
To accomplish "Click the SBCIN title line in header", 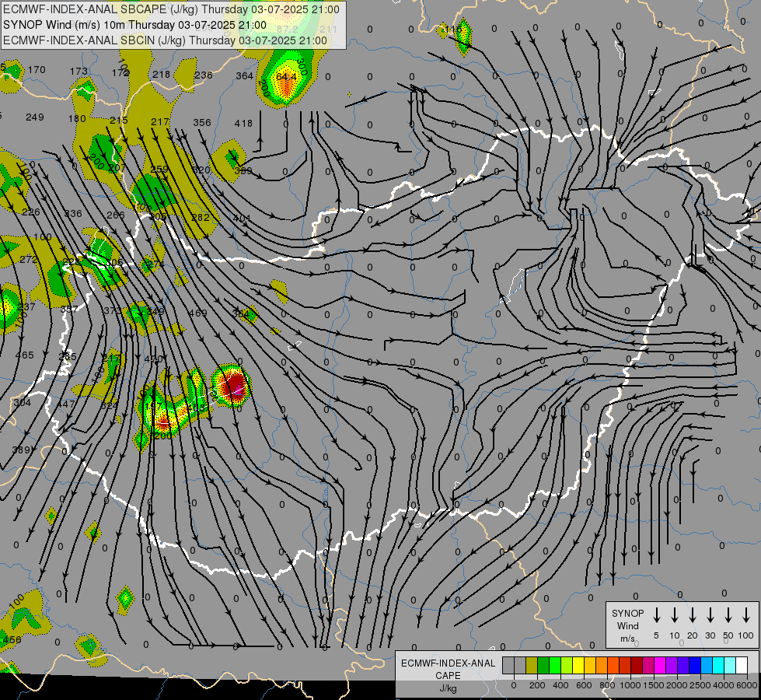I will (165, 40).
